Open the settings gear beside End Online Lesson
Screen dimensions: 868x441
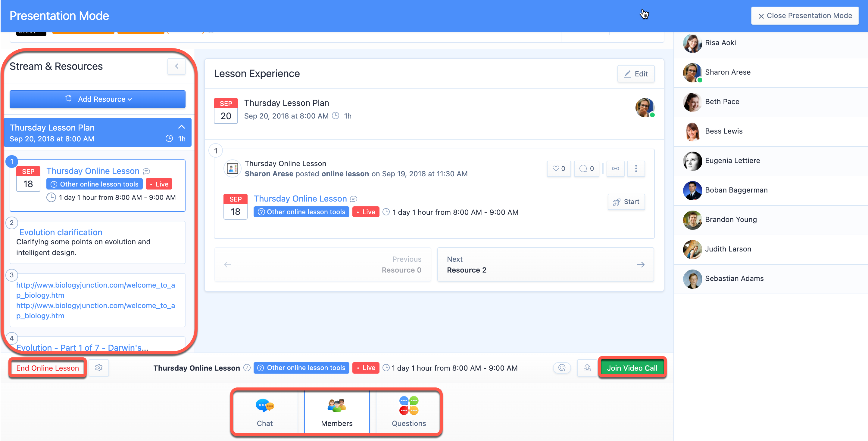pyautogui.click(x=99, y=368)
